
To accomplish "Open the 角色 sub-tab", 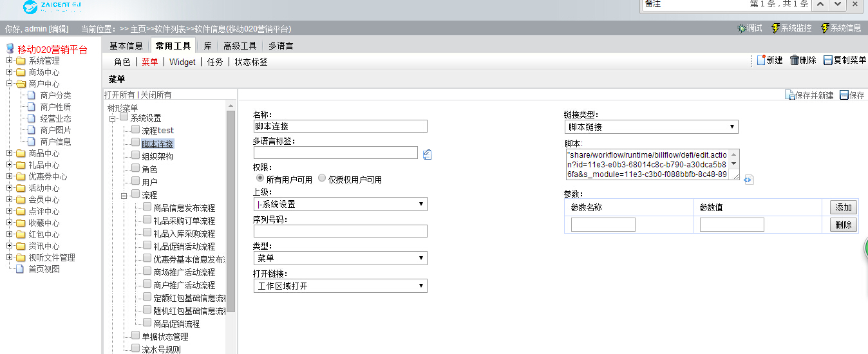I will coord(122,62).
